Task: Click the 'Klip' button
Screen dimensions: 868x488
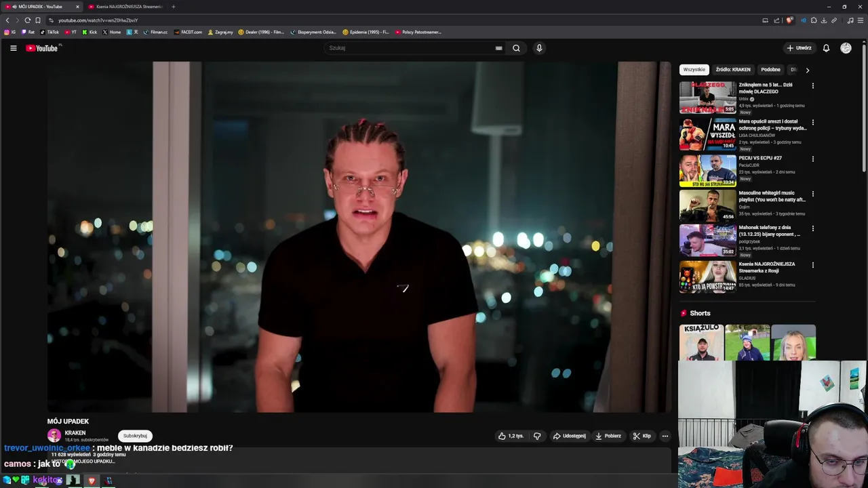Action: tap(642, 436)
